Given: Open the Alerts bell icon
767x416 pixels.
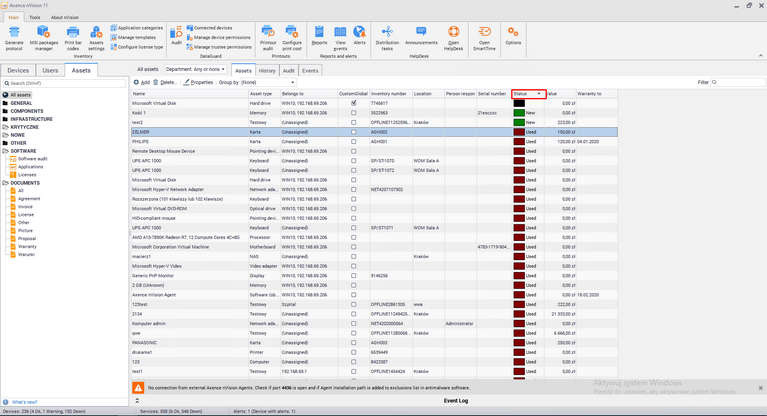Looking at the screenshot, I should [359, 33].
